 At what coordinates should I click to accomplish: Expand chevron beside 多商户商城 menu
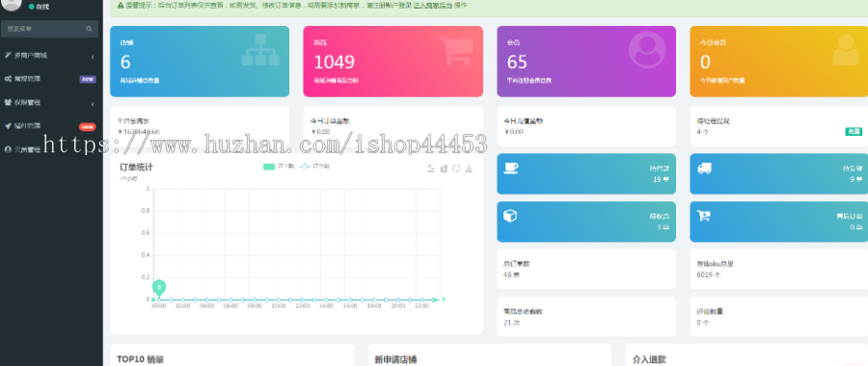[93, 57]
